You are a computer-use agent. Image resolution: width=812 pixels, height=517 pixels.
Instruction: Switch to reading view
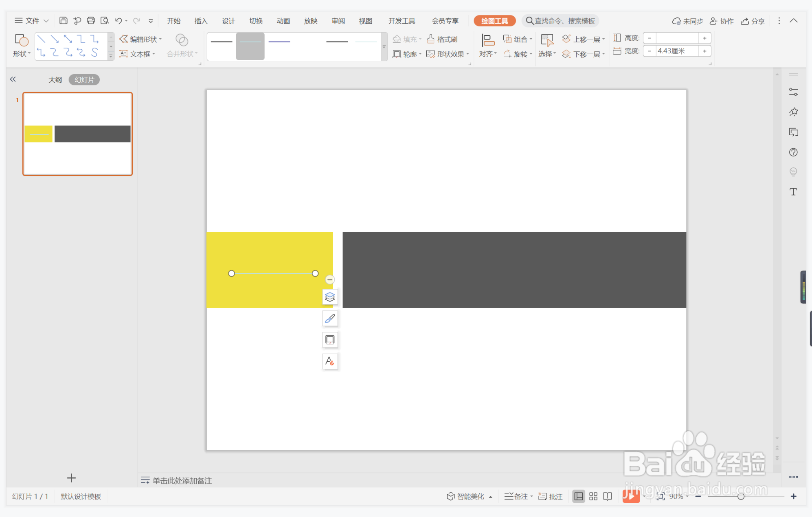[608, 496]
